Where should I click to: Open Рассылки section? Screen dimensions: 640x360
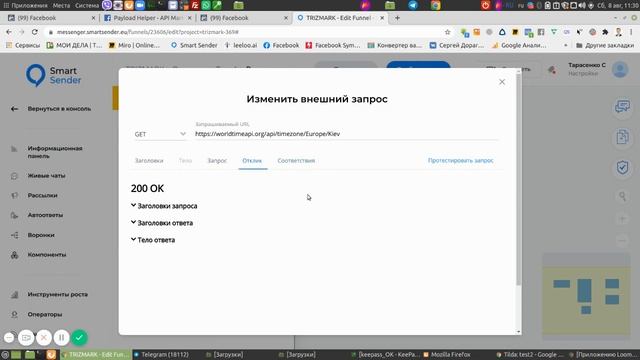(x=42, y=196)
